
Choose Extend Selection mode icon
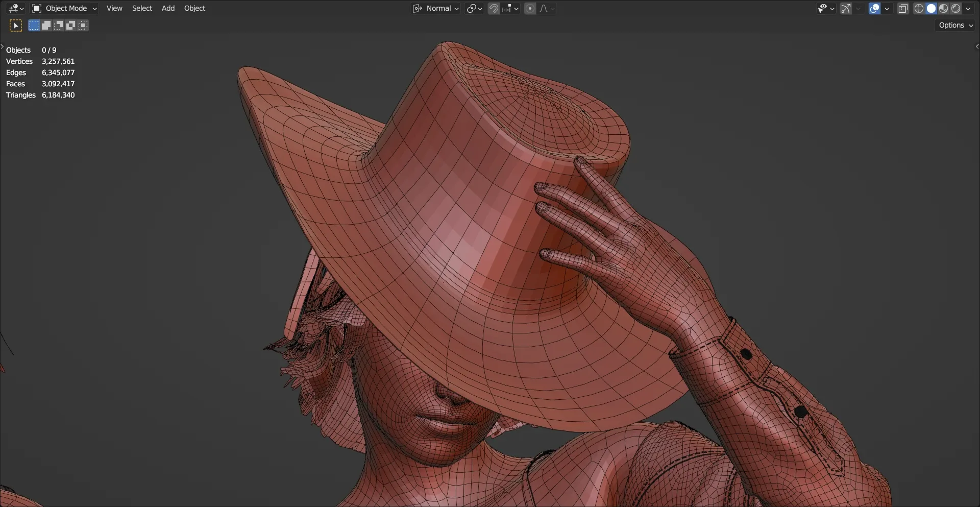coord(46,25)
